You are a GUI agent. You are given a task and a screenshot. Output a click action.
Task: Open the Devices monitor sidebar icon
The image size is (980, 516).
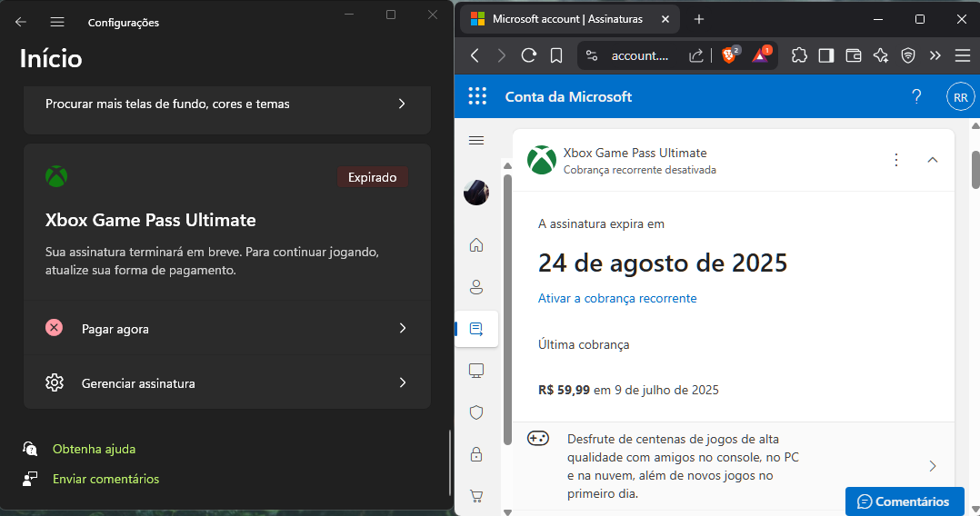(x=476, y=371)
